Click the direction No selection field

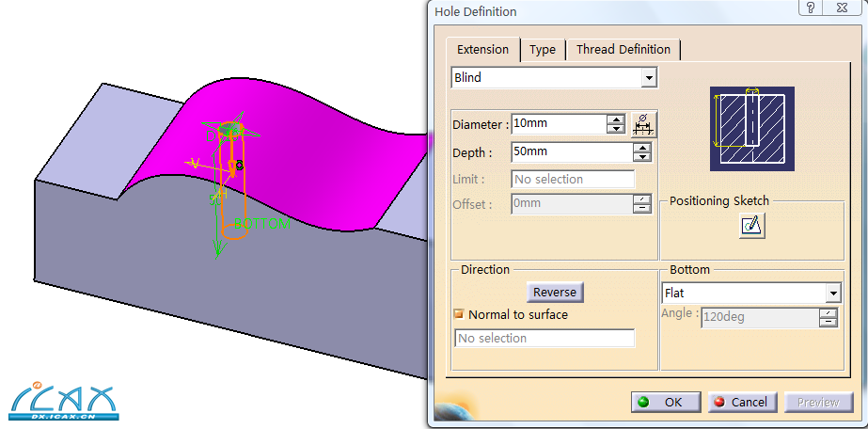pyautogui.click(x=544, y=339)
